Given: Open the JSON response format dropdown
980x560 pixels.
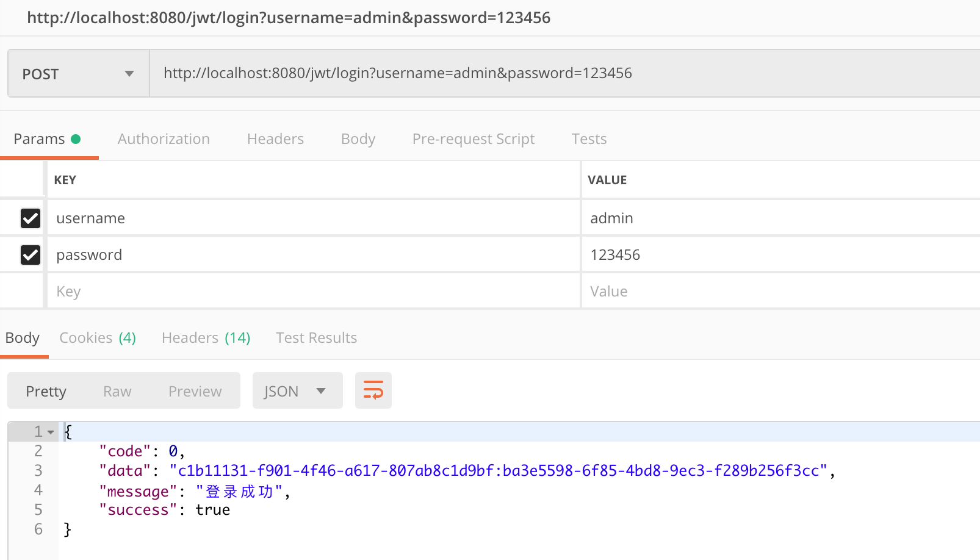Looking at the screenshot, I should tap(297, 390).
